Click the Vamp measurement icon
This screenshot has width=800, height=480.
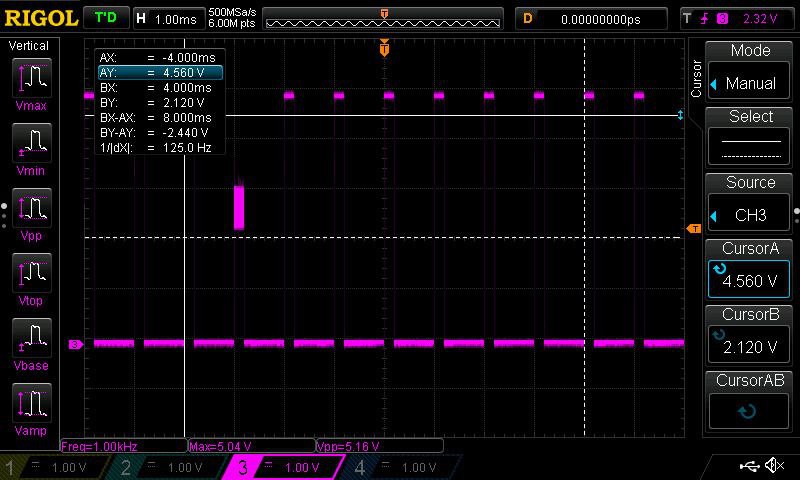(x=31, y=404)
